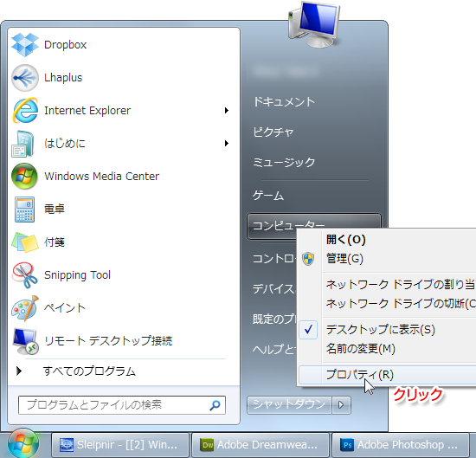Open the shutdown options arrow
Viewport: 476px width, 458px height.
tap(341, 405)
